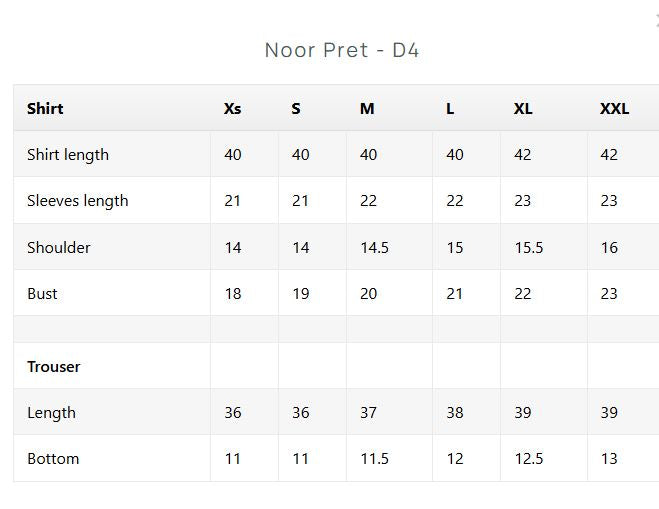The height and width of the screenshot is (509, 659).
Task: Click the S size column header
Action: pyautogui.click(x=296, y=109)
